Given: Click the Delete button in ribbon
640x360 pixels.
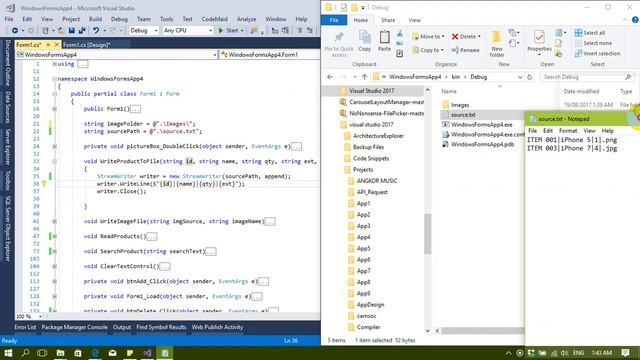Looking at the screenshot, I should coord(466,36).
